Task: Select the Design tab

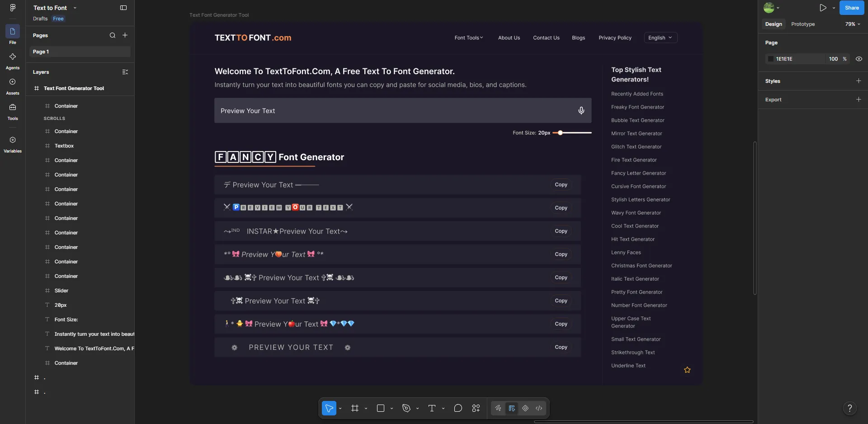Action: point(774,24)
